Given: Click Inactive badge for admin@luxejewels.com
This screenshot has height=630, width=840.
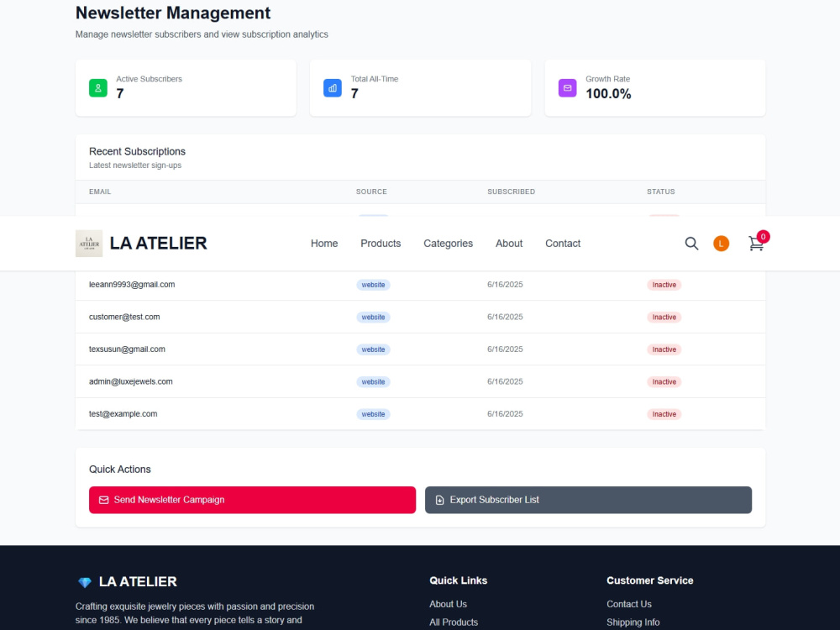Looking at the screenshot, I should point(664,382).
